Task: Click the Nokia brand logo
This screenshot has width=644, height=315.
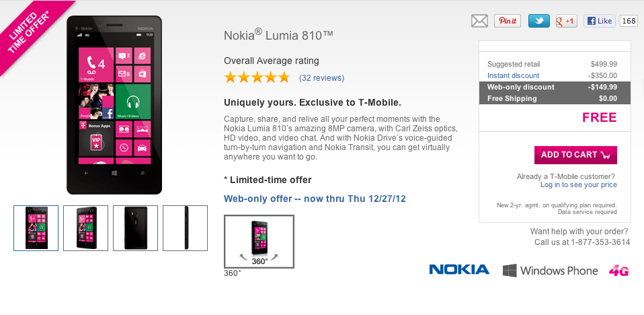Action: pyautogui.click(x=459, y=270)
